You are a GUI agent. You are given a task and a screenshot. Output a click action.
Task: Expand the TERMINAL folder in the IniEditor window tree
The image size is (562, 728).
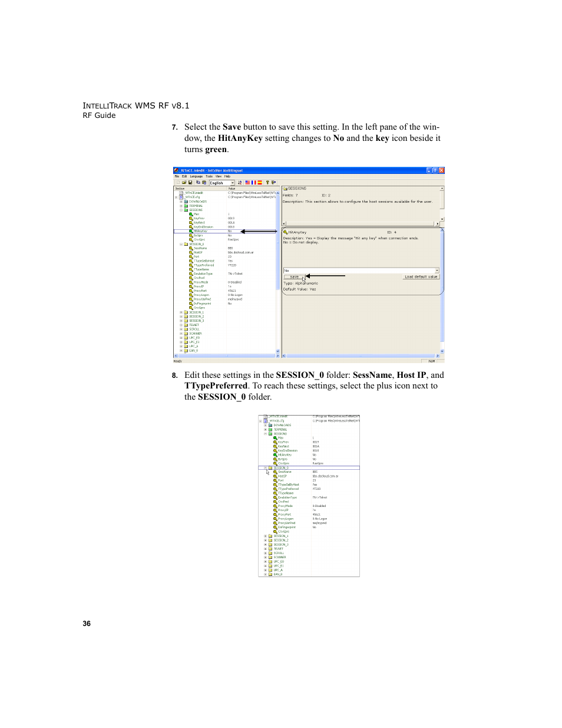pyautogui.click(x=181, y=206)
